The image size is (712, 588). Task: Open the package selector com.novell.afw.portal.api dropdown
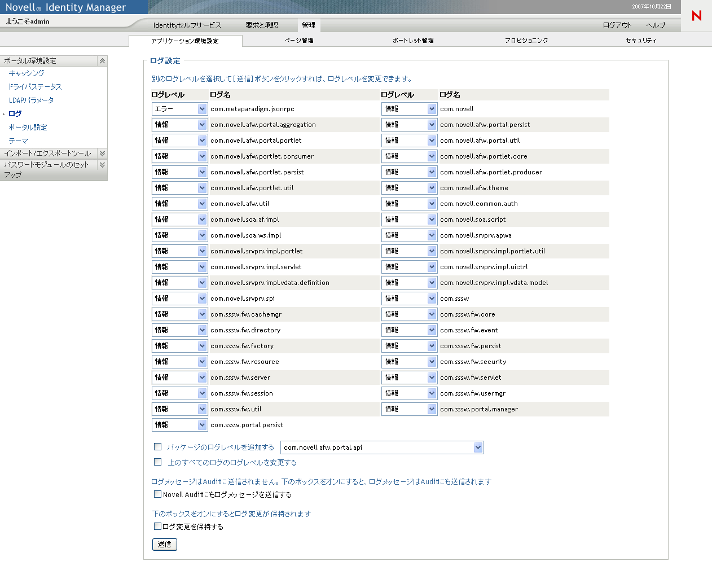point(382,447)
